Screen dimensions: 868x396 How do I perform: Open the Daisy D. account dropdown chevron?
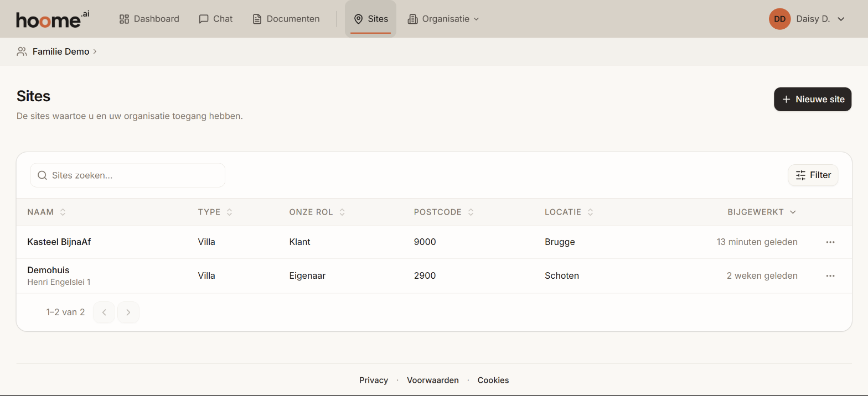point(841,19)
